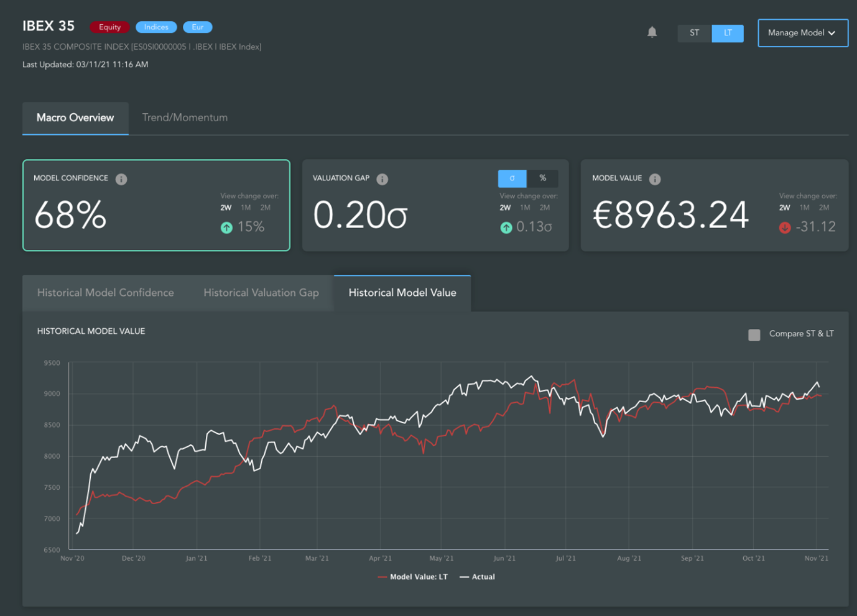The image size is (857, 616).
Task: Click the Jun '21 axis label
Action: 504,558
